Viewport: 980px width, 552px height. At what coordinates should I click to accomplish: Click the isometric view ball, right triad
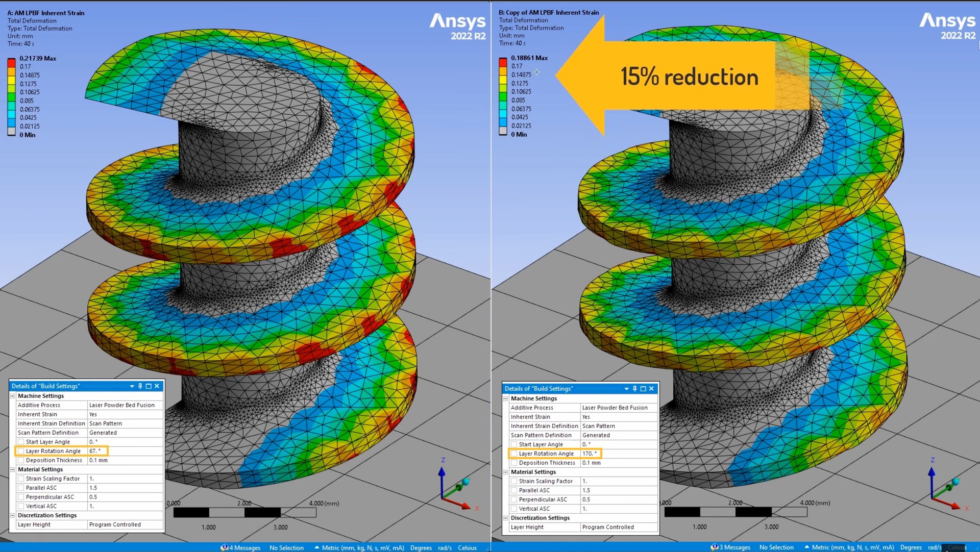955,482
